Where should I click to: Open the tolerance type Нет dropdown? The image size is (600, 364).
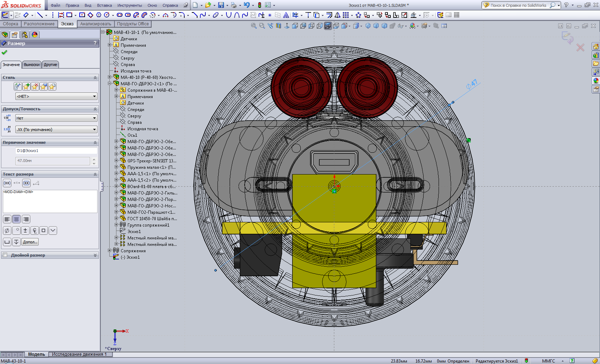click(56, 118)
